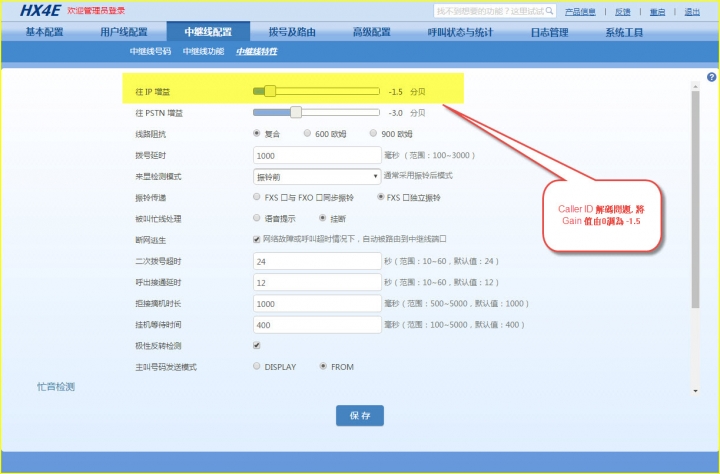Viewport: 720px width, 474px height.
Task: Click the 保存 save button
Action: coord(360,415)
